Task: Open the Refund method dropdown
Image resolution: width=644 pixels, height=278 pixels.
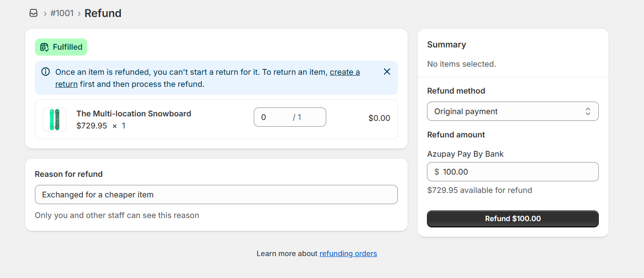Action: [x=512, y=111]
